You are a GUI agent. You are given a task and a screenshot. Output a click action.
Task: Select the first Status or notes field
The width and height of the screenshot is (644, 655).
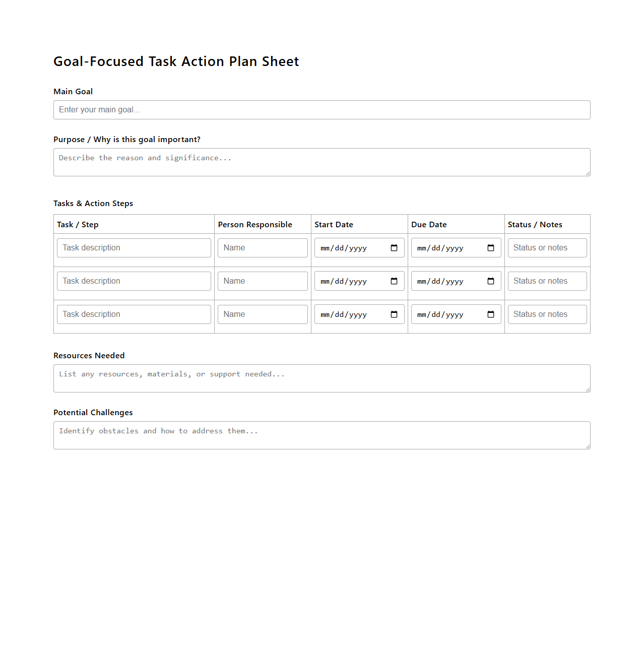pyautogui.click(x=547, y=247)
